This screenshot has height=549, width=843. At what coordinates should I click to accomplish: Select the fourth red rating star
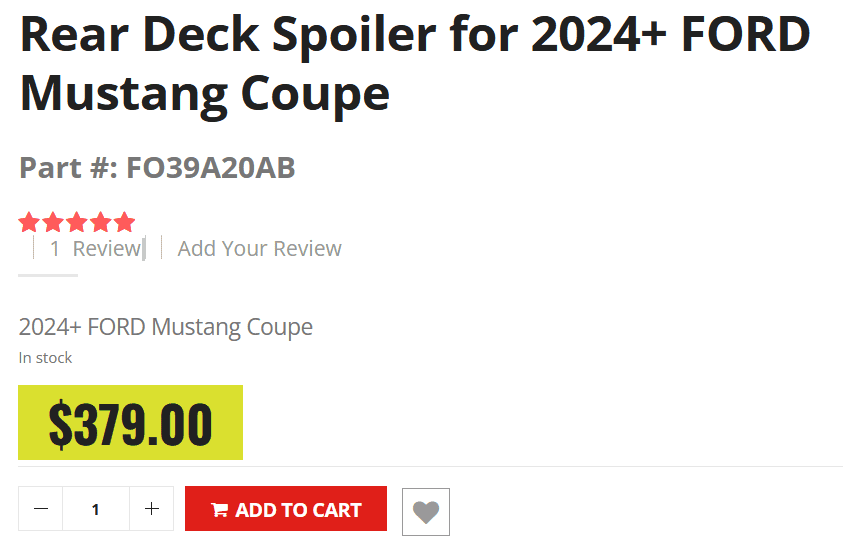(x=101, y=222)
